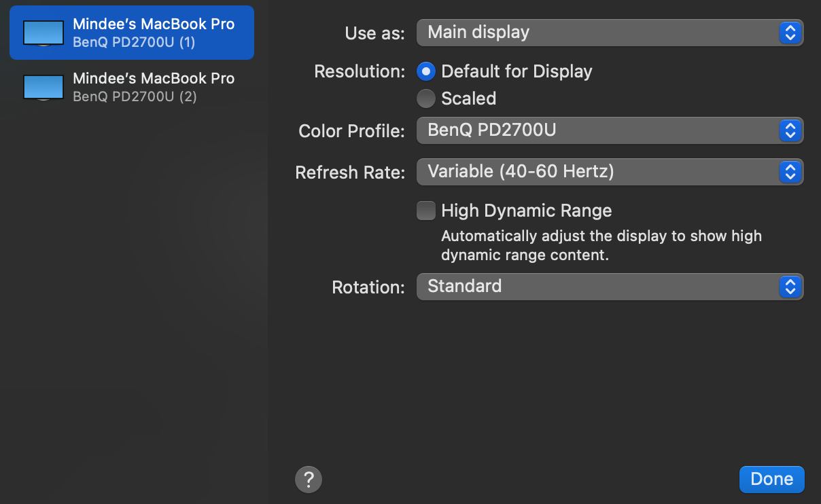This screenshot has height=504, width=821.
Task: Open the Variable (40-60 Hertz) dropdown
Action: click(598, 173)
